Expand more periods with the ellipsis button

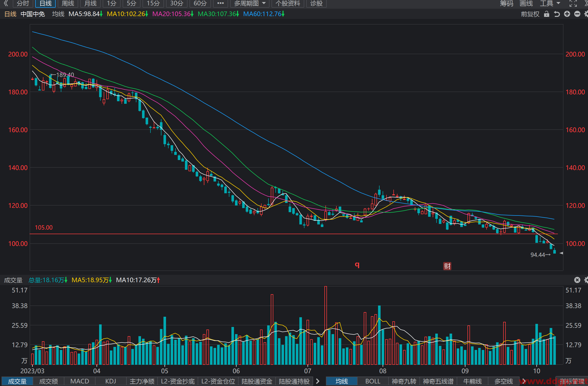click(x=220, y=3)
